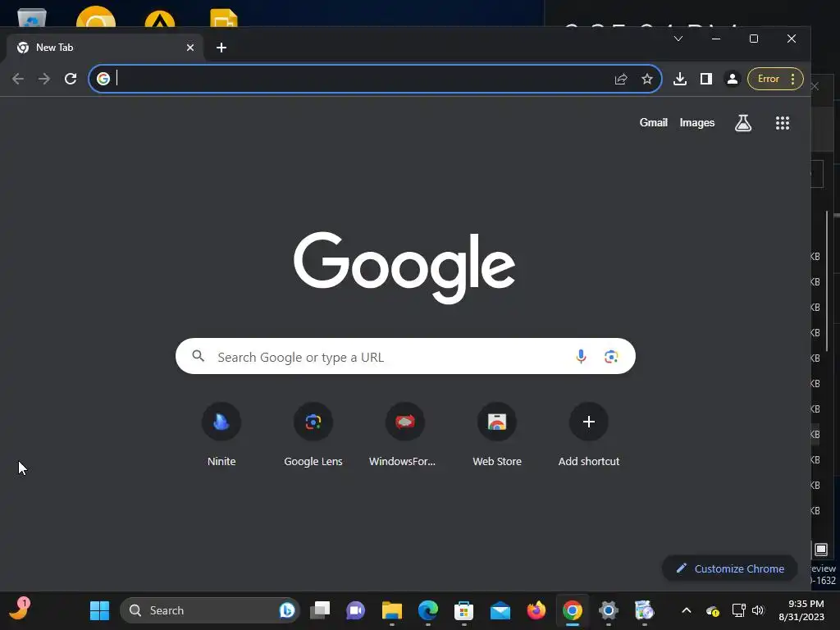Close the New Tab tab
840x630 pixels.
[x=189, y=48]
